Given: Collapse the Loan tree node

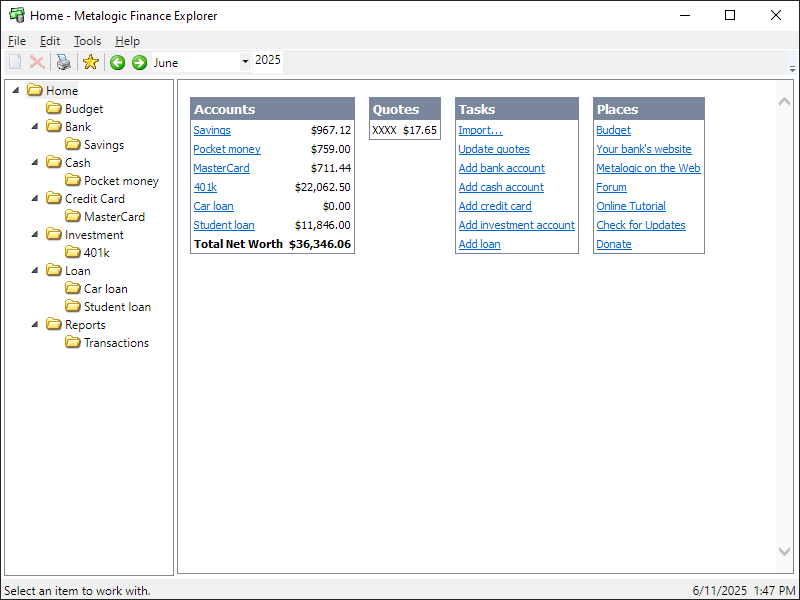Looking at the screenshot, I should pyautogui.click(x=35, y=271).
